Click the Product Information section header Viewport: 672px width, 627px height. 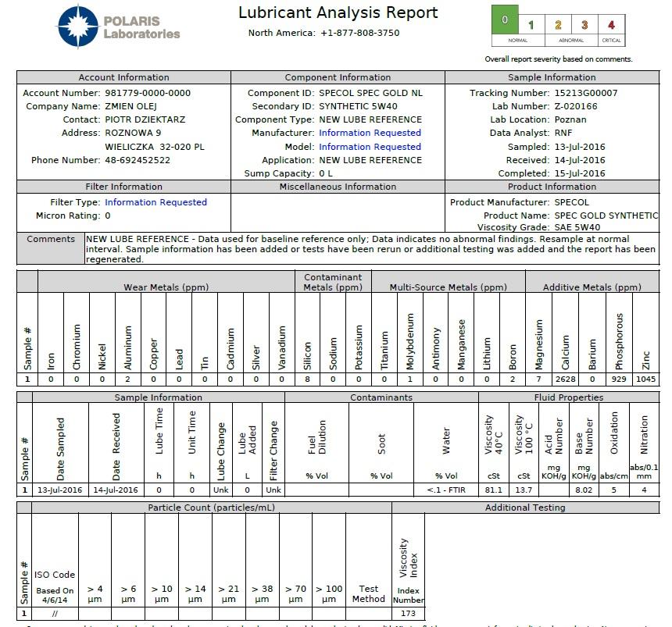552,187
